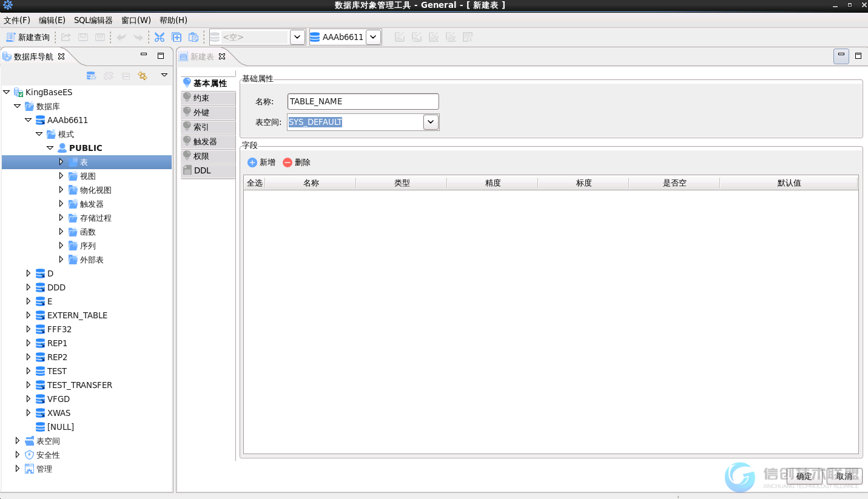
Task: Open the 帮助(H) menu
Action: (173, 20)
